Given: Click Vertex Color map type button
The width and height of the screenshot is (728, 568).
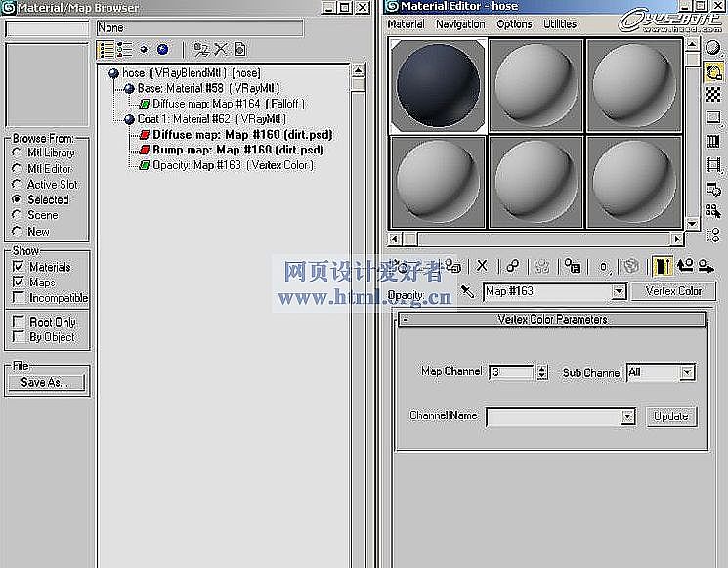Looking at the screenshot, I should click(673, 291).
